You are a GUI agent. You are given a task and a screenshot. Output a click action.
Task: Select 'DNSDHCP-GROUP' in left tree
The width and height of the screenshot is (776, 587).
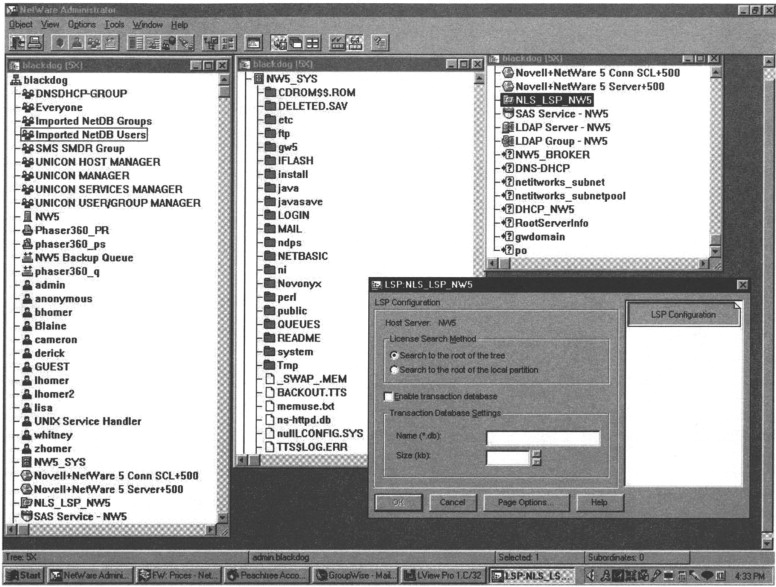pyautogui.click(x=81, y=94)
